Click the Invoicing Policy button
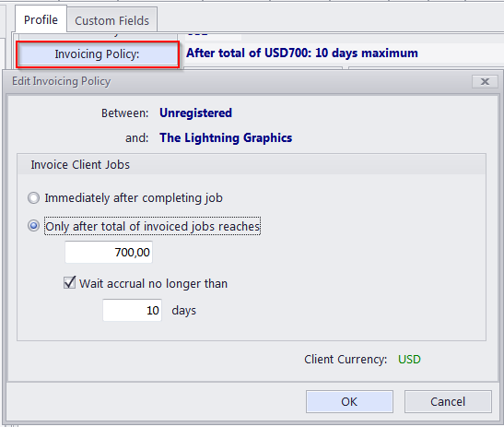This screenshot has height=427, width=504. point(97,54)
